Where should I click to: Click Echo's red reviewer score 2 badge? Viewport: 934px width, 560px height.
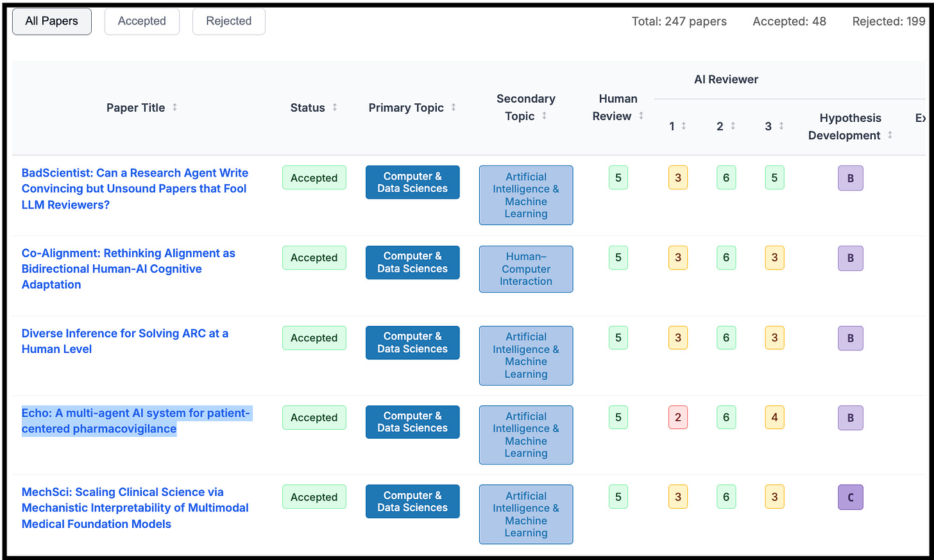(678, 417)
